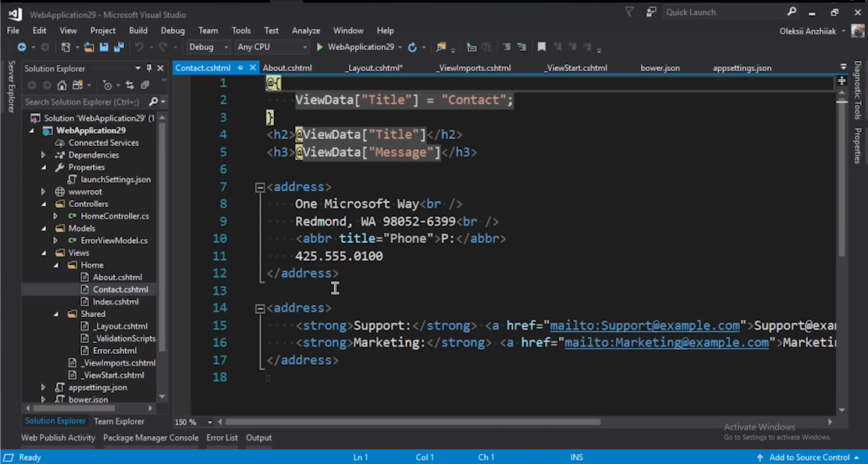
Task: Open the Error List panel tab
Action: pos(222,438)
